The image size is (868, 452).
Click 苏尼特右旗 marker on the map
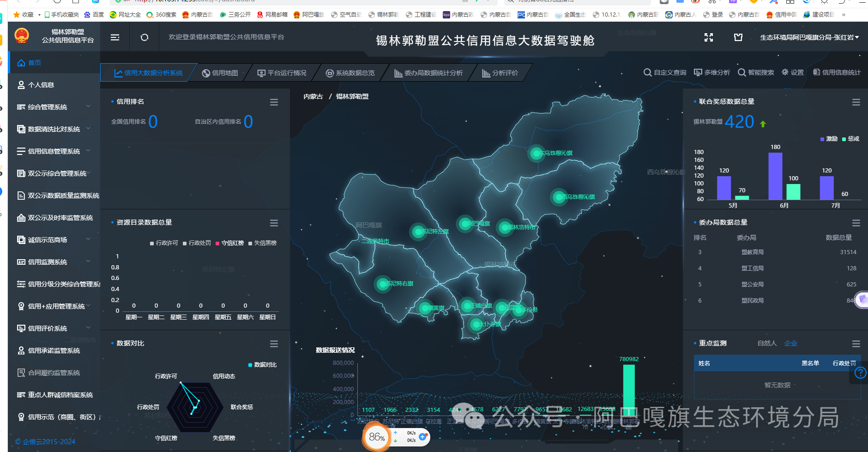(x=383, y=284)
